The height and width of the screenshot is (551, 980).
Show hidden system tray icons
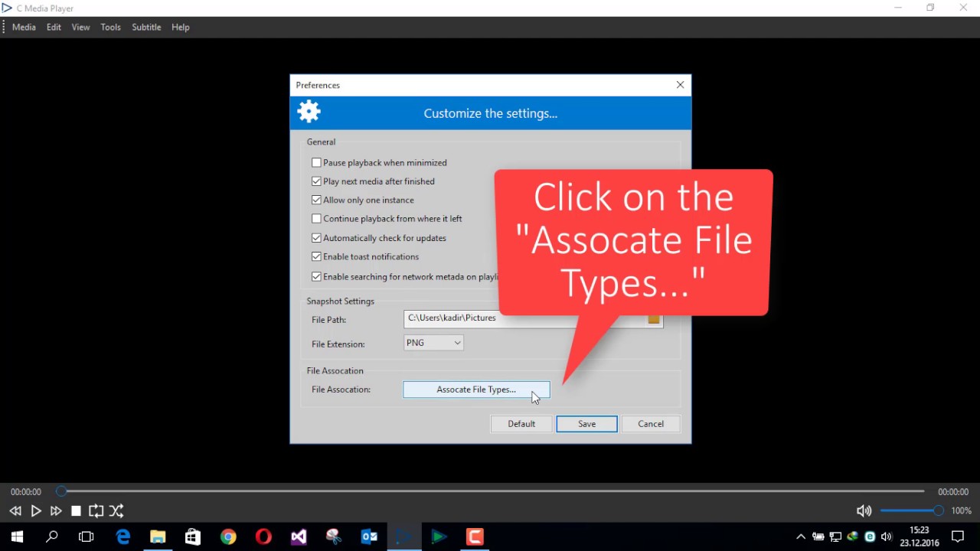[x=801, y=536]
